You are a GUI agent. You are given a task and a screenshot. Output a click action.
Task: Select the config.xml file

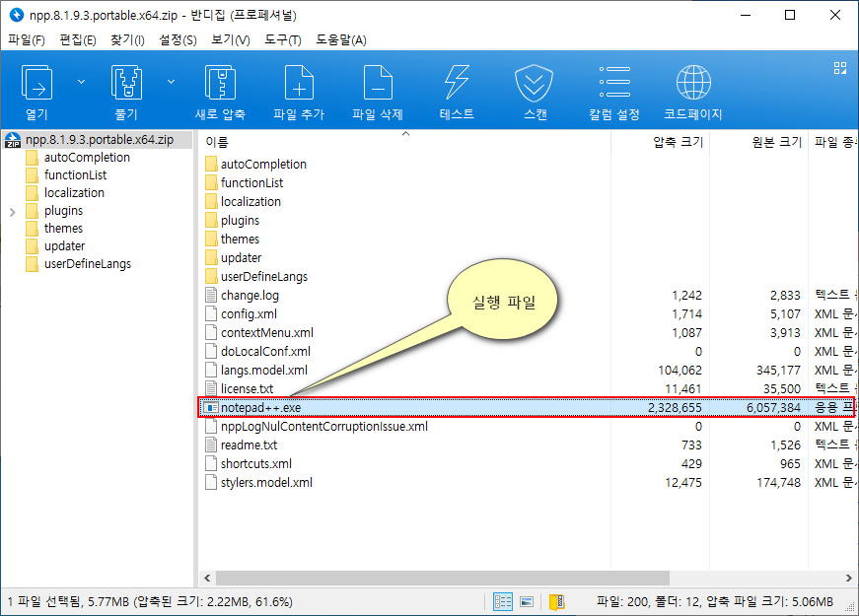(x=249, y=313)
